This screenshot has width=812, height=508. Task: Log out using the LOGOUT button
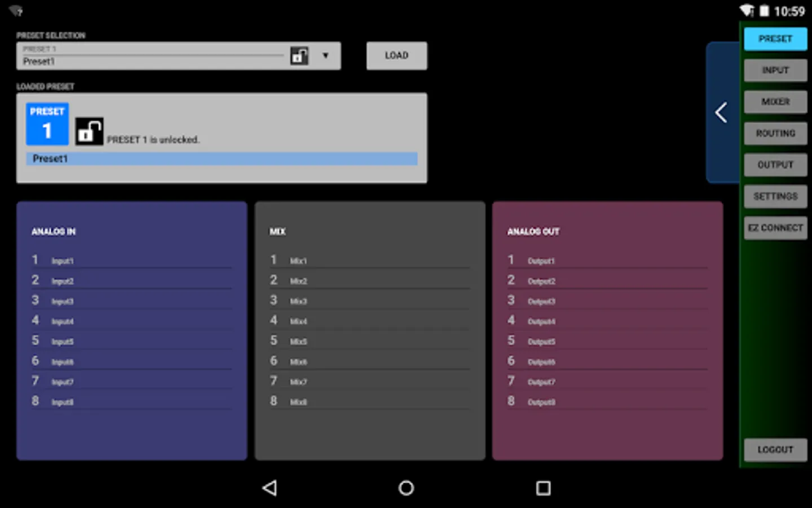click(x=775, y=450)
